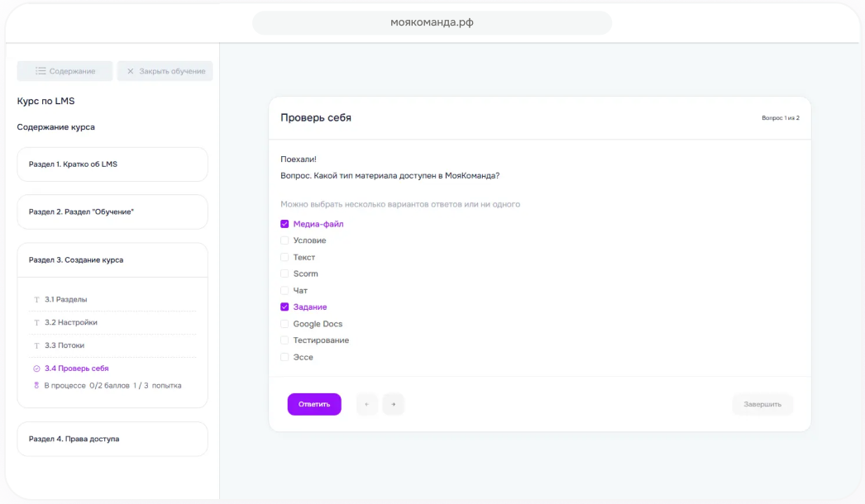The width and height of the screenshot is (865, 504).
Task: Go to previous question with left arrow
Action: (367, 404)
